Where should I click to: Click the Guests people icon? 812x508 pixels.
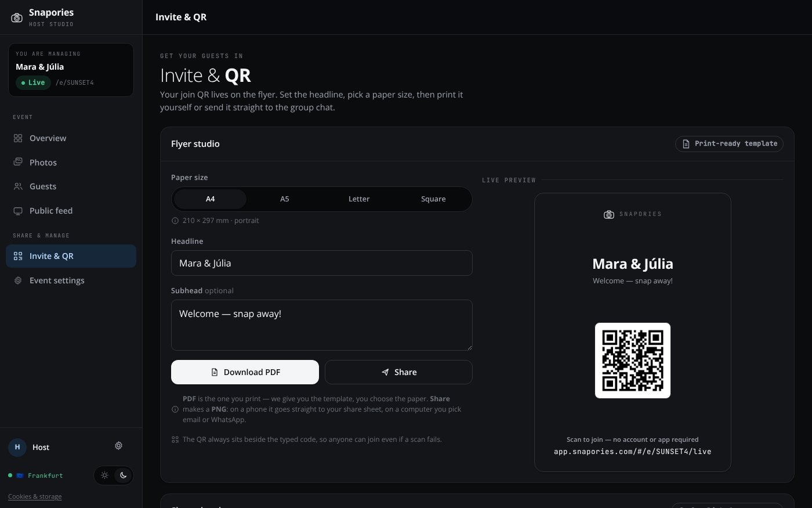[x=18, y=186]
